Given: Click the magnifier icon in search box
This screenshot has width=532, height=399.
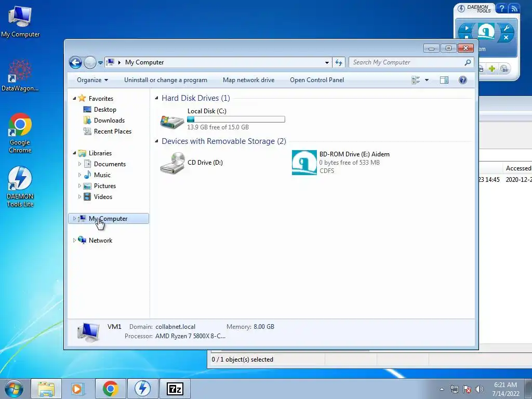Looking at the screenshot, I should (468, 62).
